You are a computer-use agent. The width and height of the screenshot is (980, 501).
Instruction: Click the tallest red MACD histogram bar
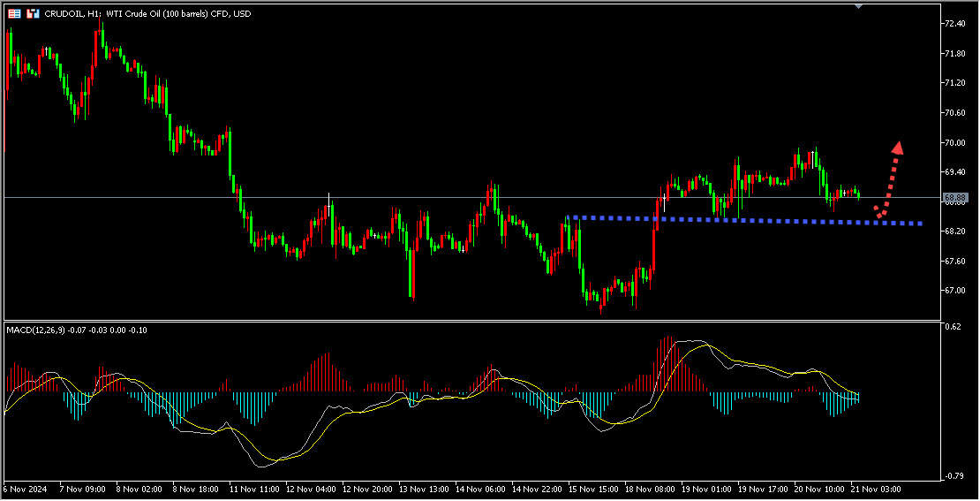(x=670, y=364)
